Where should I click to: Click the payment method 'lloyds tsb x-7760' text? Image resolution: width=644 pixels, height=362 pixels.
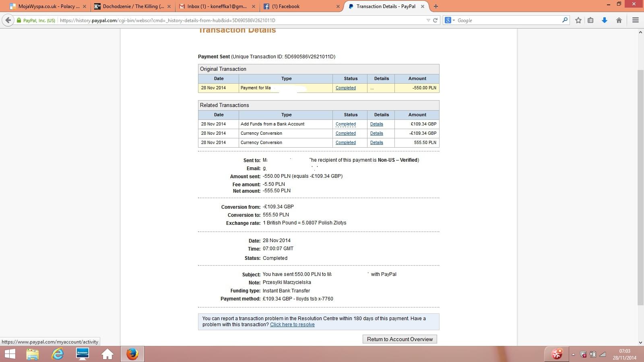tap(315, 299)
